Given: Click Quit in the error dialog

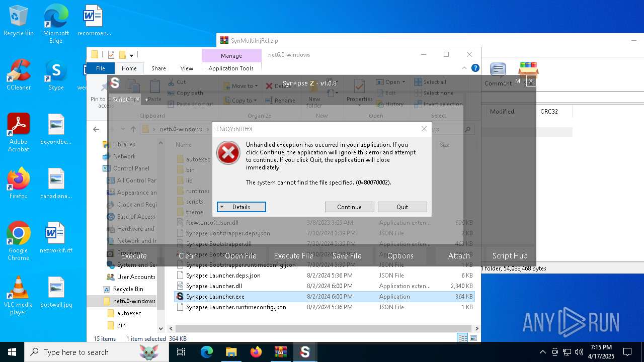Looking at the screenshot, I should pos(403,207).
